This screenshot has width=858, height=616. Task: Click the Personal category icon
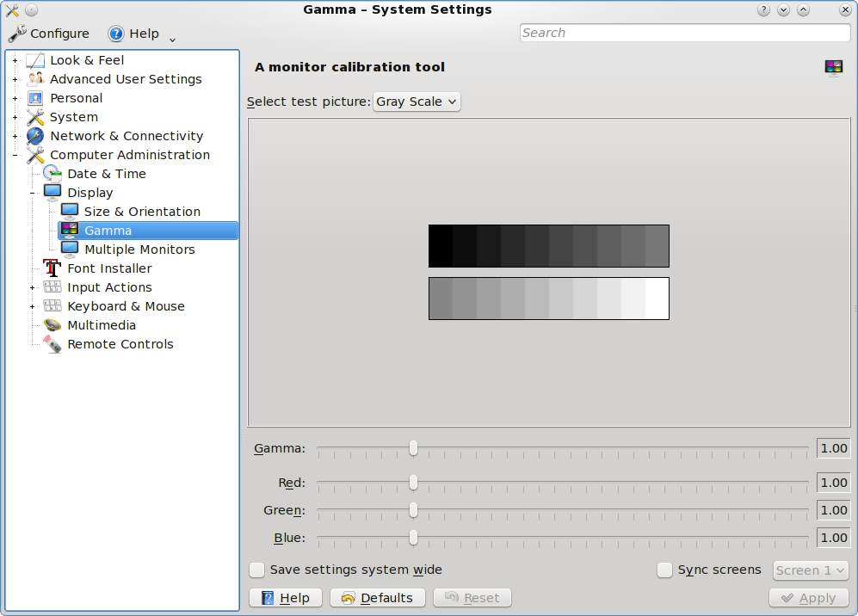35,98
